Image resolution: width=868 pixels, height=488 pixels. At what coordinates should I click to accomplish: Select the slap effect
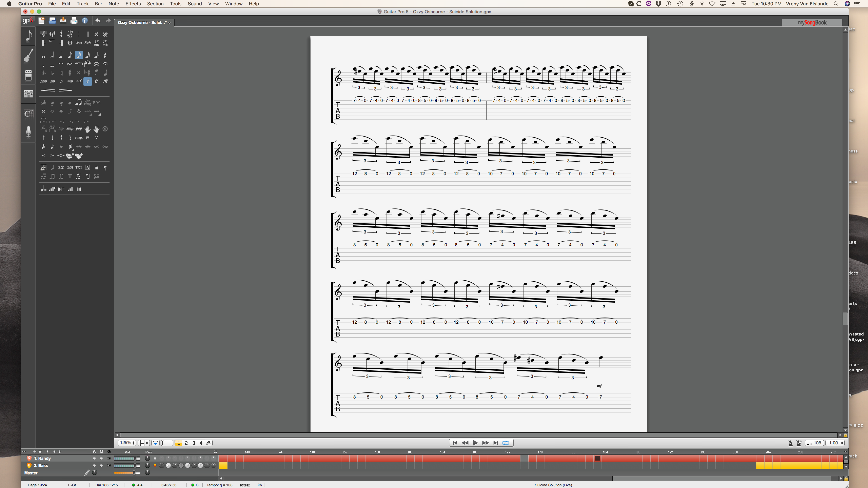click(70, 129)
